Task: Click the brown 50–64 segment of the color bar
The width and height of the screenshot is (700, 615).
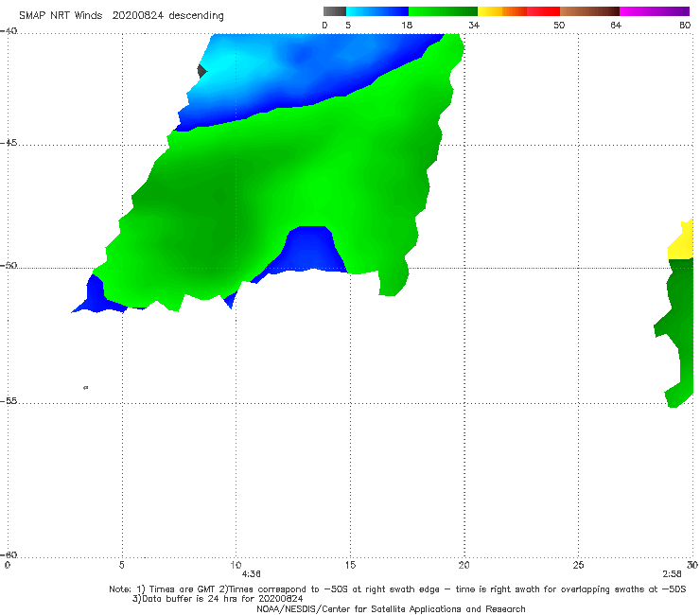Action: coord(589,11)
